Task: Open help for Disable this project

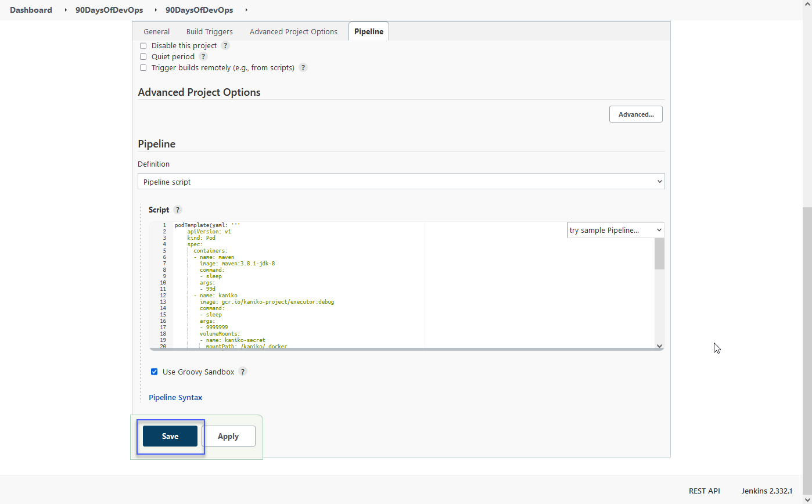Action: 225,46
